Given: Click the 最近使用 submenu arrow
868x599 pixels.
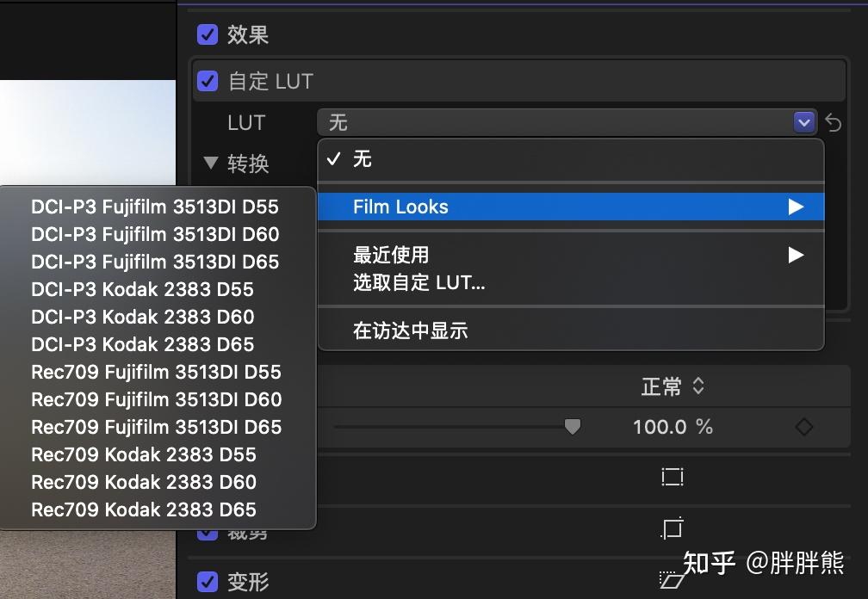Looking at the screenshot, I should point(795,255).
